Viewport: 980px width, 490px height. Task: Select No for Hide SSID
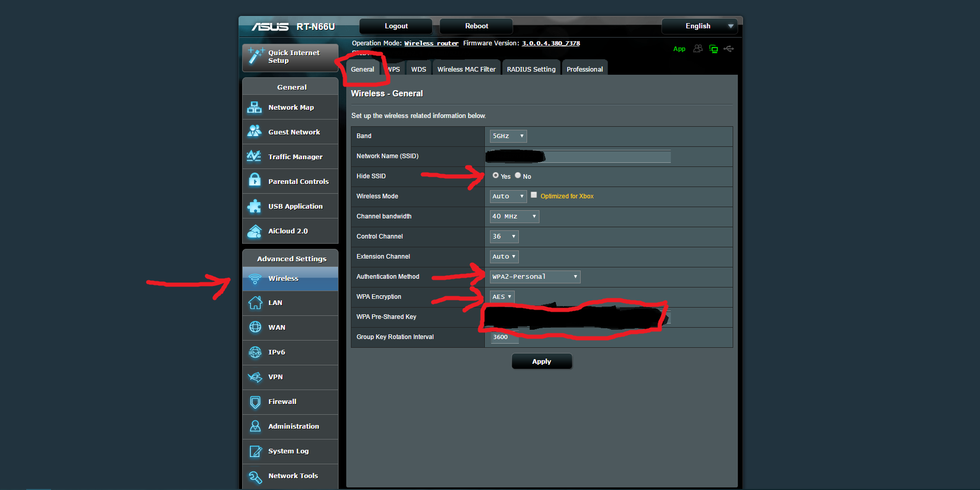pos(518,176)
